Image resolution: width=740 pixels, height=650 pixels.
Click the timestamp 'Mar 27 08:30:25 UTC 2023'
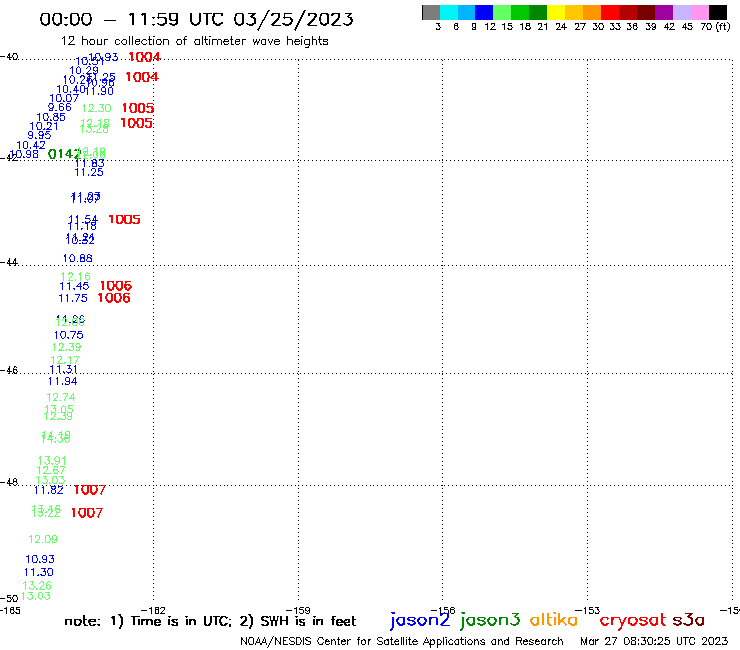pos(654,641)
